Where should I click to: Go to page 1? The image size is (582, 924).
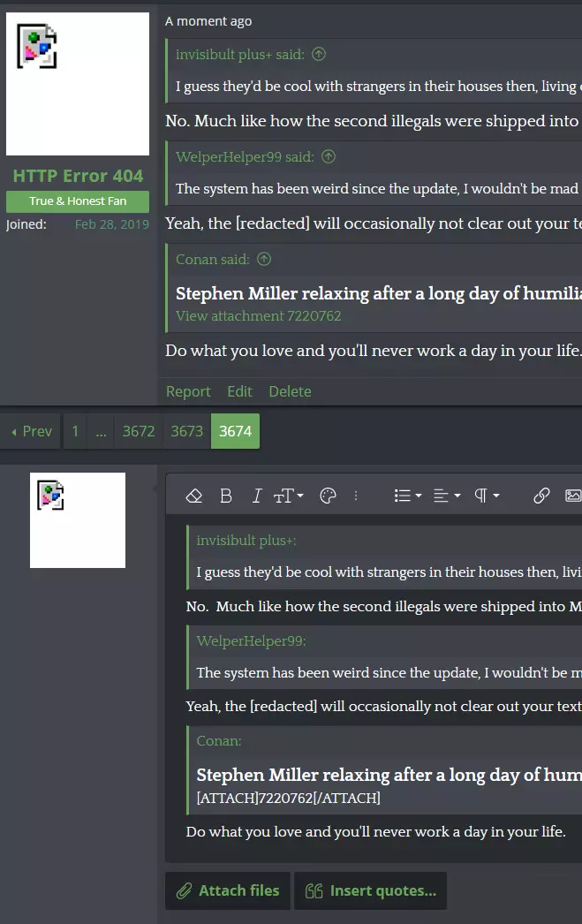75,431
